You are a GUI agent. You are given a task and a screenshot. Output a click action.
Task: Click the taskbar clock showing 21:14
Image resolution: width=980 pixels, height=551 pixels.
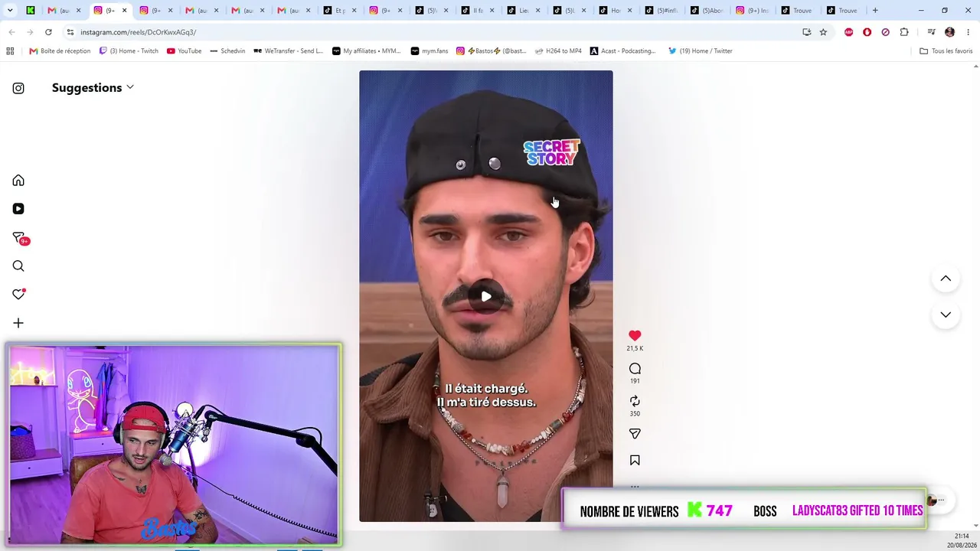pos(962,536)
